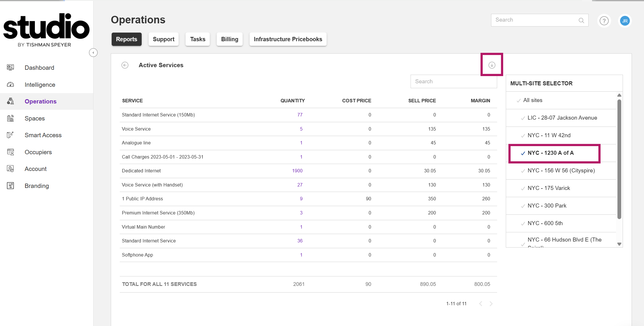Open the JR user avatar
This screenshot has height=326, width=644.
tap(625, 21)
